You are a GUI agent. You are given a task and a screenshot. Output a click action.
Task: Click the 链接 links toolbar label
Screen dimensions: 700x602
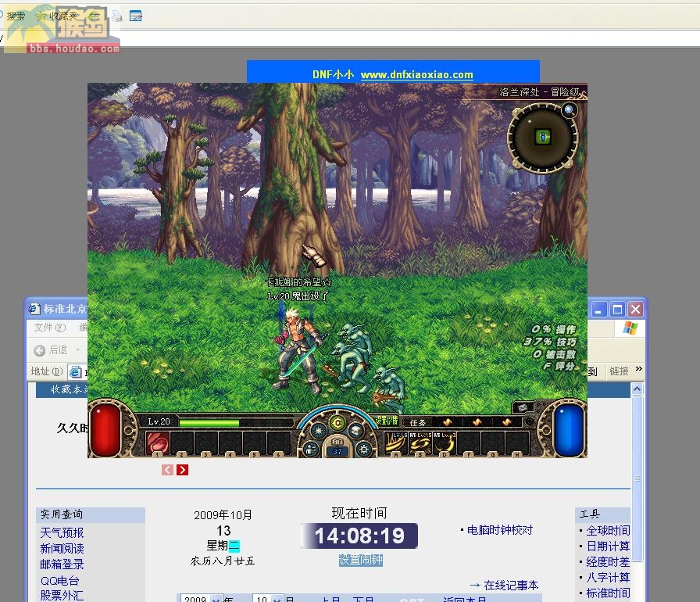click(620, 371)
